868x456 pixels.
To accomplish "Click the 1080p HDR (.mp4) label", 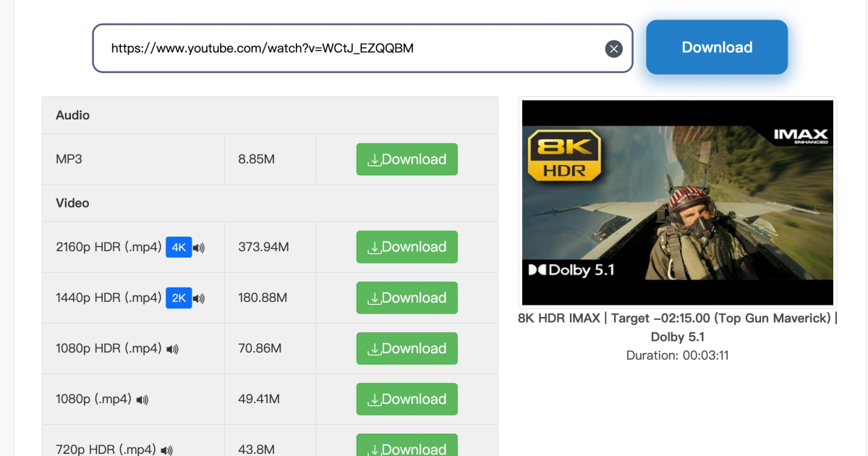I will 109,348.
